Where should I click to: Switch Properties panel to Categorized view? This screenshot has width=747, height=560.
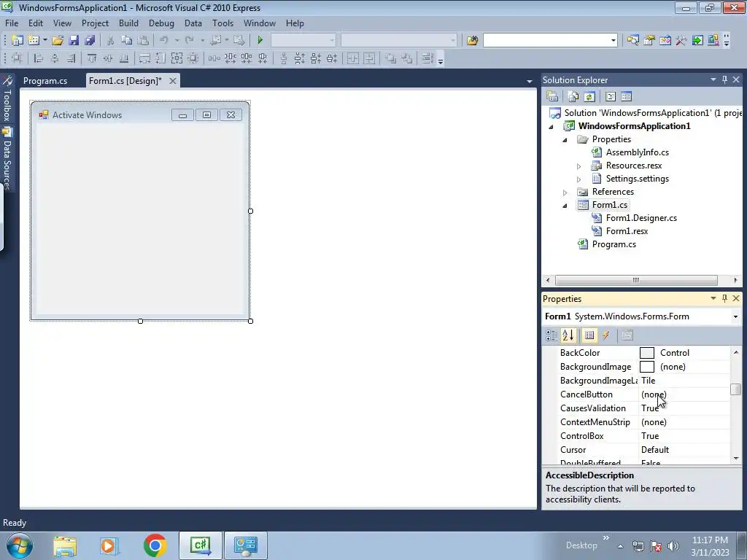551,335
